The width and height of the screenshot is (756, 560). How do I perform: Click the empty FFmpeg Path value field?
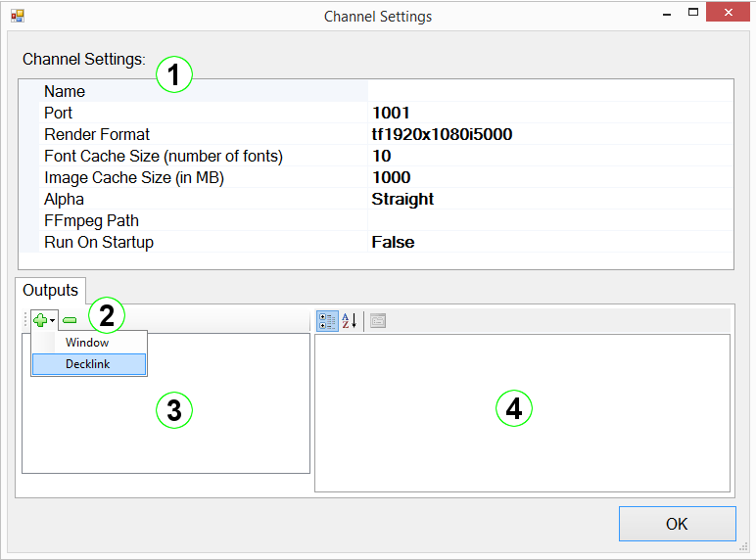[548, 220]
